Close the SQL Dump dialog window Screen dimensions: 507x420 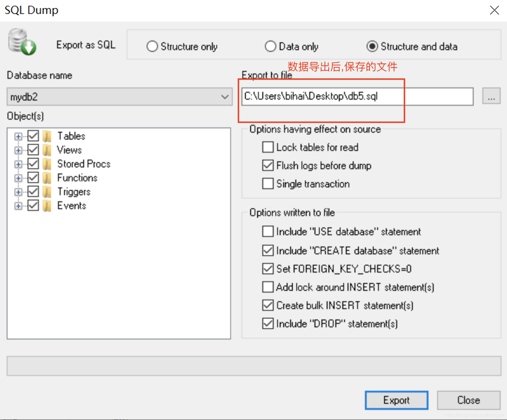coord(494,10)
